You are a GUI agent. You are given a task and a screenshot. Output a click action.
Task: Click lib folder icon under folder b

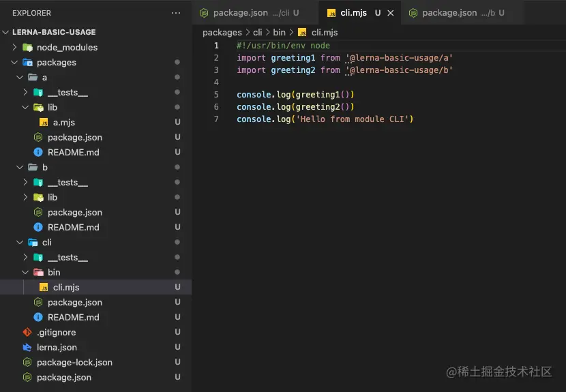point(38,197)
